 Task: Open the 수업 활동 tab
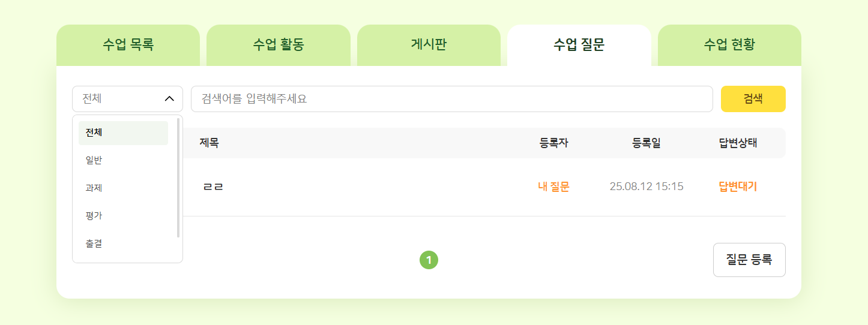click(x=279, y=45)
